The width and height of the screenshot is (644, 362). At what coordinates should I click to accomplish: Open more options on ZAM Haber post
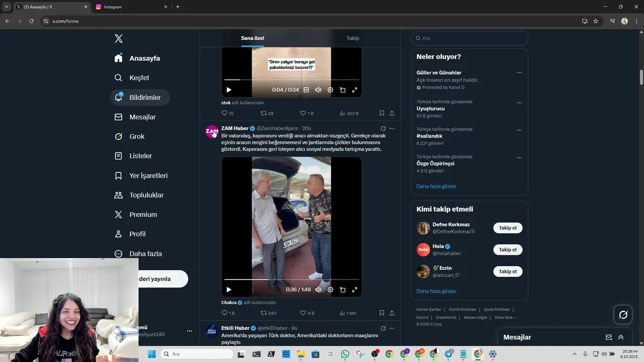click(x=392, y=129)
